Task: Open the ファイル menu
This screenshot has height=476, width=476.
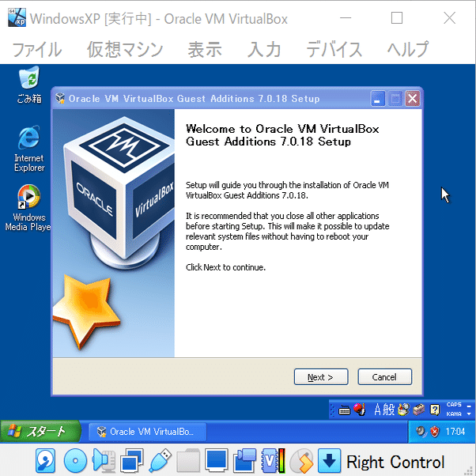Action: point(36,50)
